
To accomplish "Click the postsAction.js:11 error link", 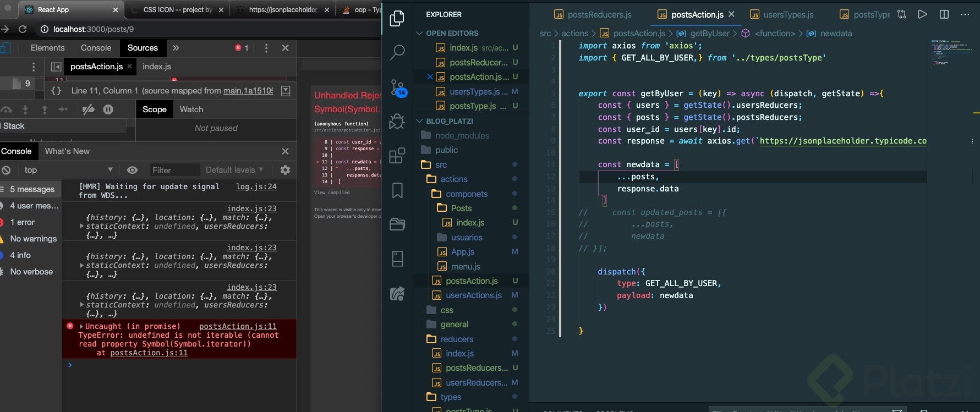I will coord(238,326).
